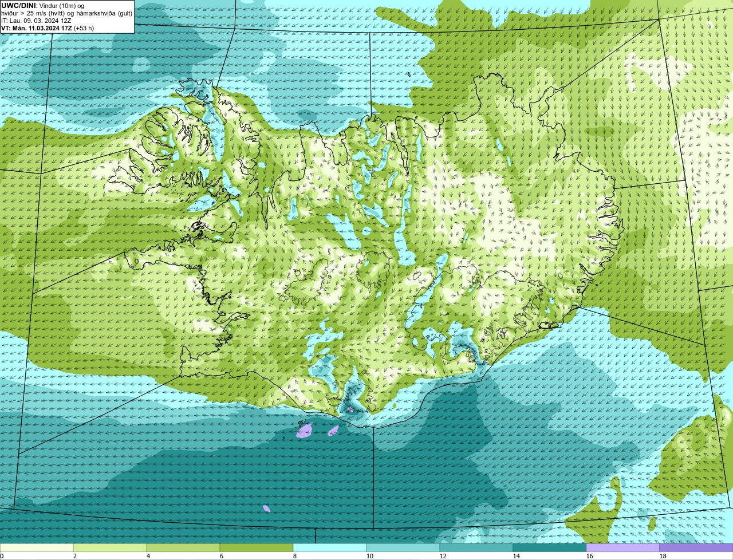
Task: Click the legend value label '12'
Action: tap(443, 556)
